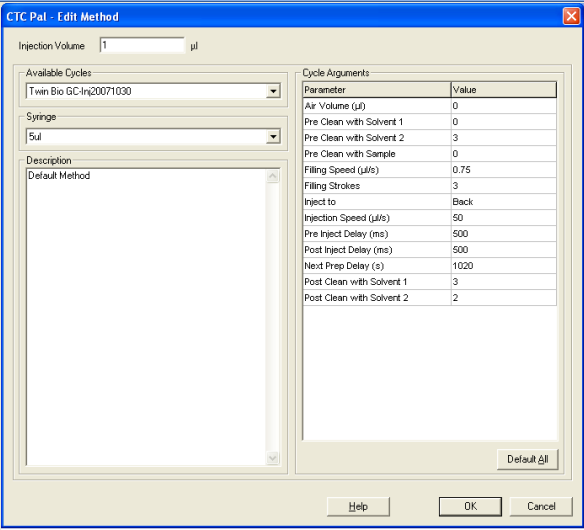Click the Value column header
584x530 pixels.
coord(504,90)
